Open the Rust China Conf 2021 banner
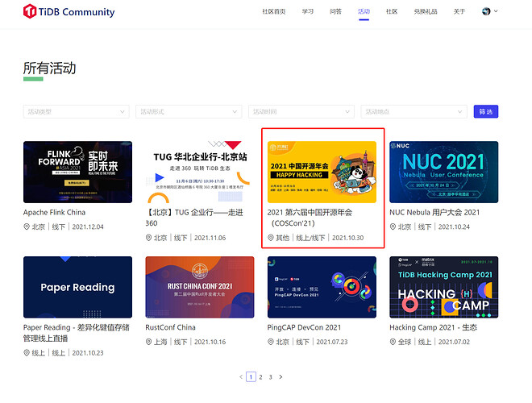Viewport: 532px width, 403px height. click(199, 287)
